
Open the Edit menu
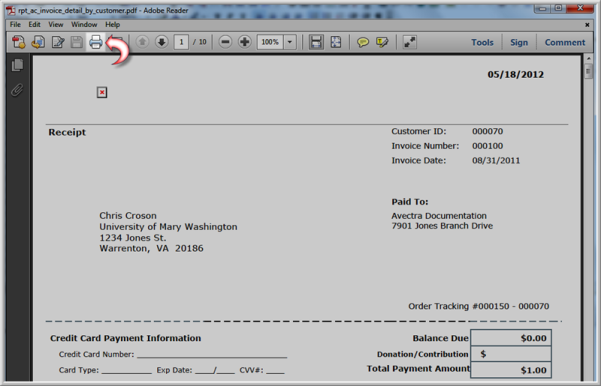34,25
